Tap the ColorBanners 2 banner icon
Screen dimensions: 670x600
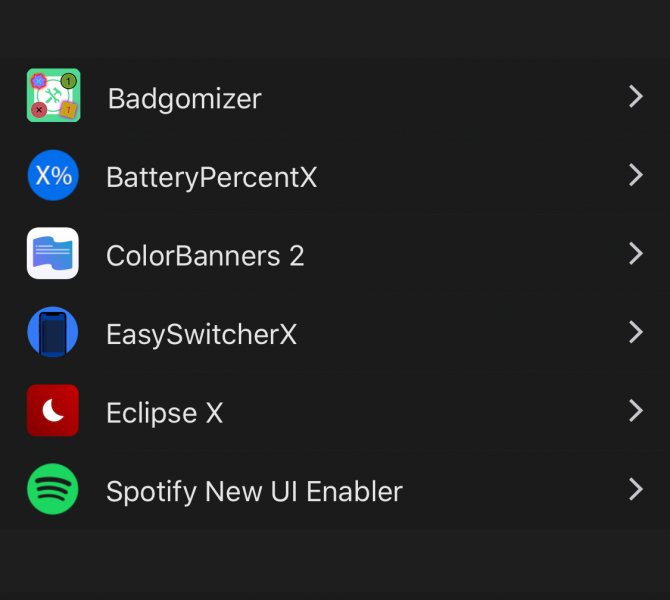pyautogui.click(x=53, y=254)
